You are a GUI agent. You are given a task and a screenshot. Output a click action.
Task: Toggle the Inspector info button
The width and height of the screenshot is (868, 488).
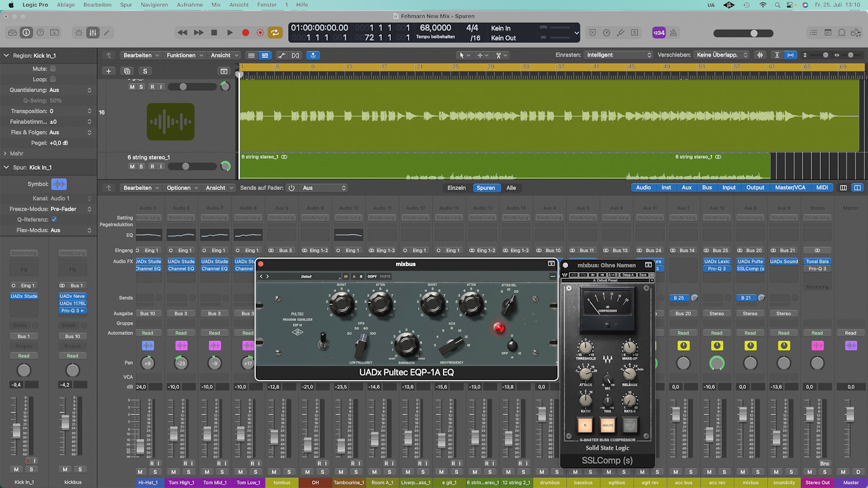pyautogui.click(x=26, y=32)
